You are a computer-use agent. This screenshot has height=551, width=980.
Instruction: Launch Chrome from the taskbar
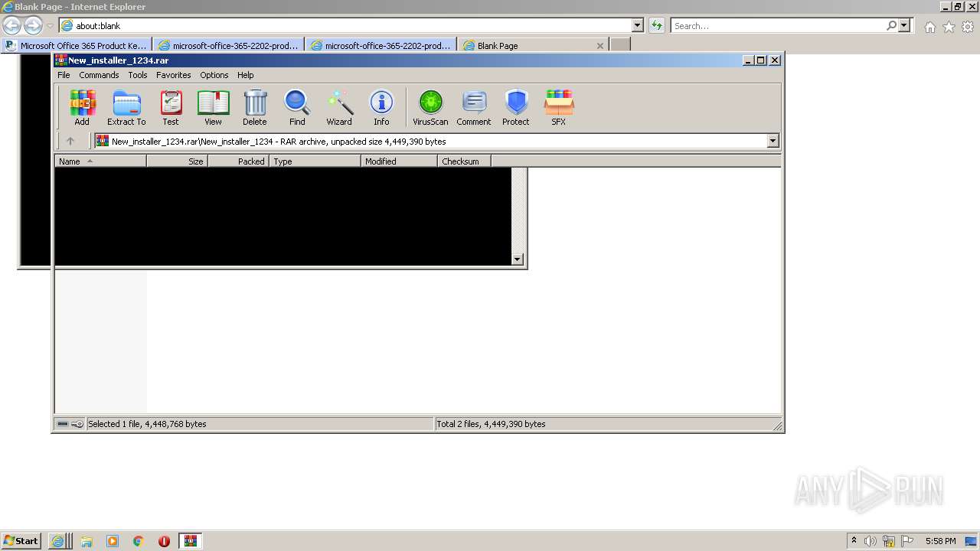coord(139,541)
